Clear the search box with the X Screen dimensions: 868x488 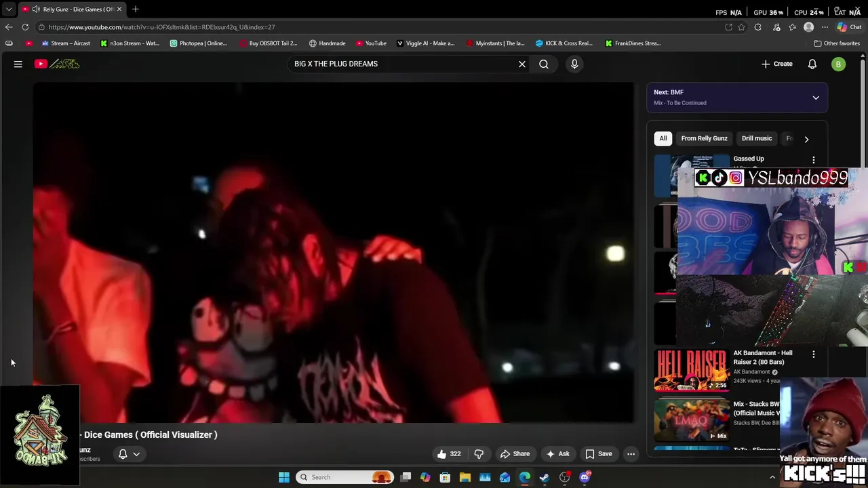522,64
